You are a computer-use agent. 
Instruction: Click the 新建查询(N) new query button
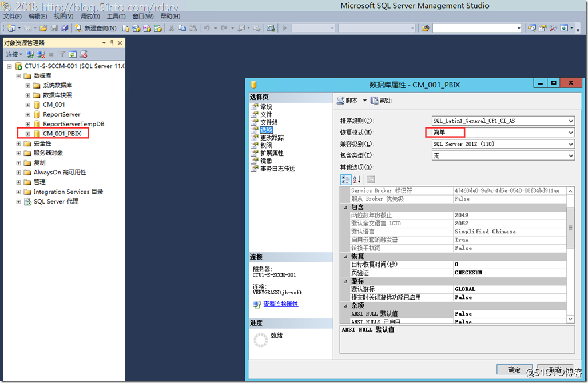click(96, 28)
